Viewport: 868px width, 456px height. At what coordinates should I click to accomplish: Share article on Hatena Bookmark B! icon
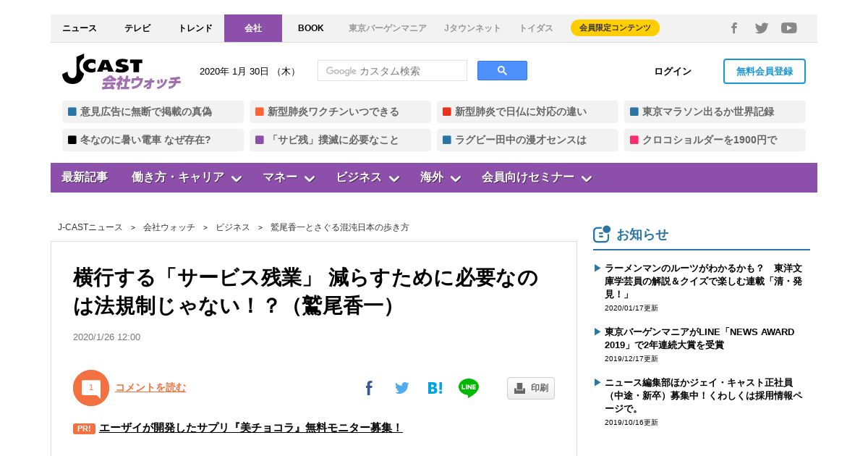coord(435,388)
